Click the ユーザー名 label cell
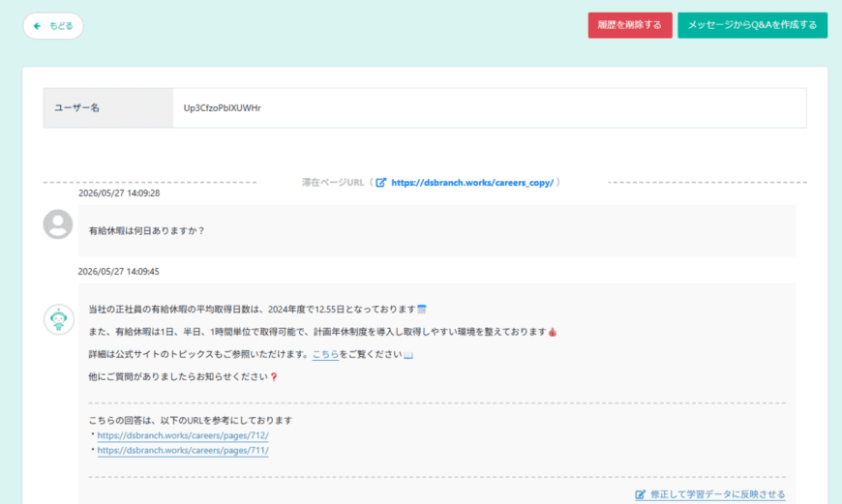This screenshot has width=842, height=504. point(108,108)
